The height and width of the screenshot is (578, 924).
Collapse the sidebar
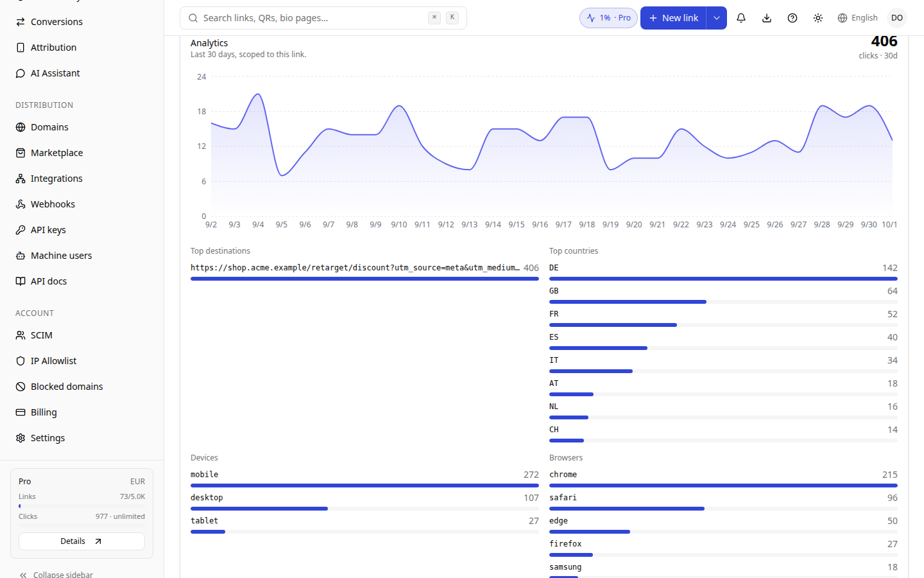[56, 575]
